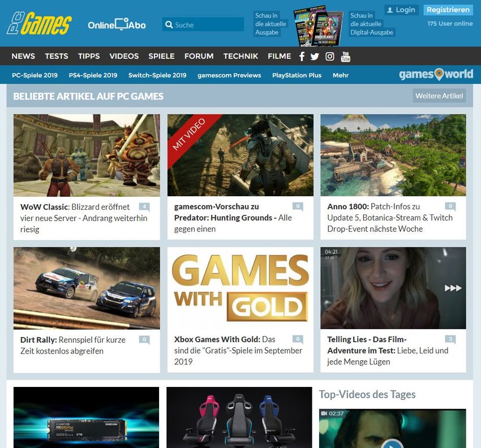Open the Dirt Rally cars thumbnail
481x448 pixels.
[87, 288]
